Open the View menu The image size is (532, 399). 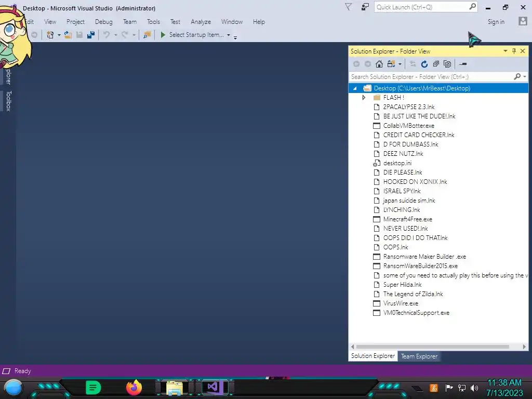[x=50, y=22]
